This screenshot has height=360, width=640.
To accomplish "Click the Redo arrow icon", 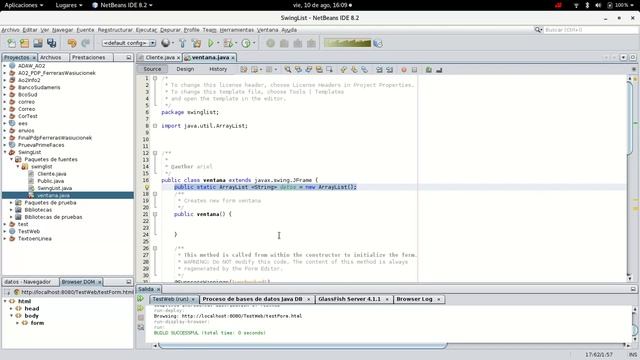I will (85, 43).
